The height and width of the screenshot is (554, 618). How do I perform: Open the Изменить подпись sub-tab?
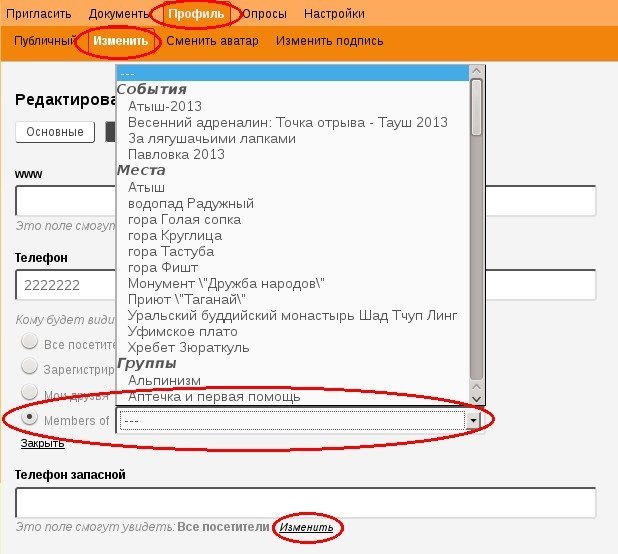click(329, 41)
